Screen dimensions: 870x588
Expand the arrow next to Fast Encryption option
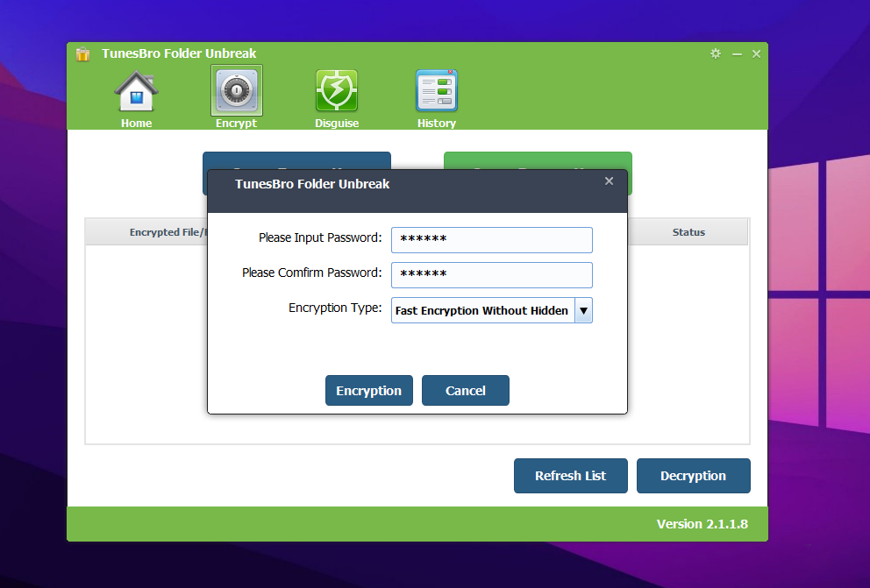point(581,309)
